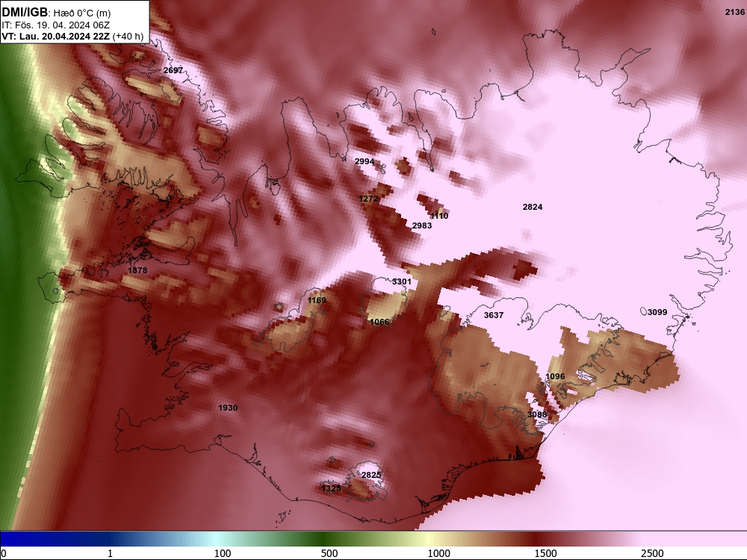Select the 1500 legend tick label
This screenshot has height=560, width=747.
545,553
